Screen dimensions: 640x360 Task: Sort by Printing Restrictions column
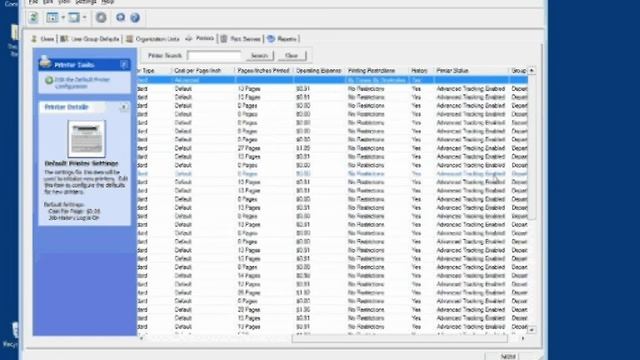click(x=376, y=71)
